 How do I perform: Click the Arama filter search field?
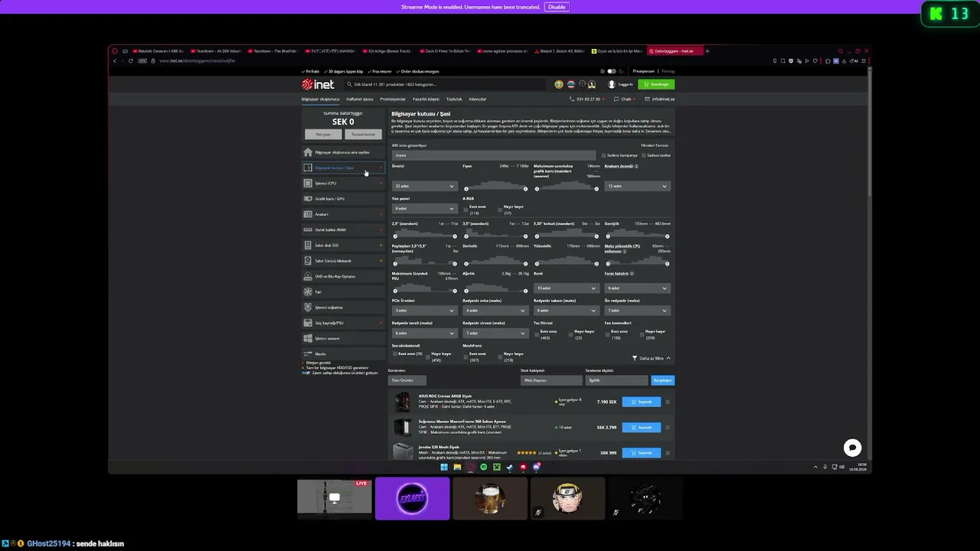494,155
